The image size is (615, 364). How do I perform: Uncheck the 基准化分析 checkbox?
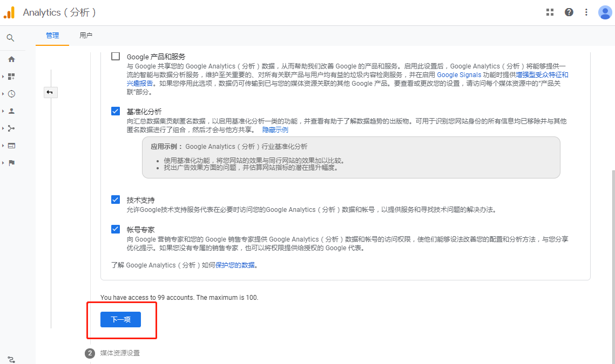point(116,111)
